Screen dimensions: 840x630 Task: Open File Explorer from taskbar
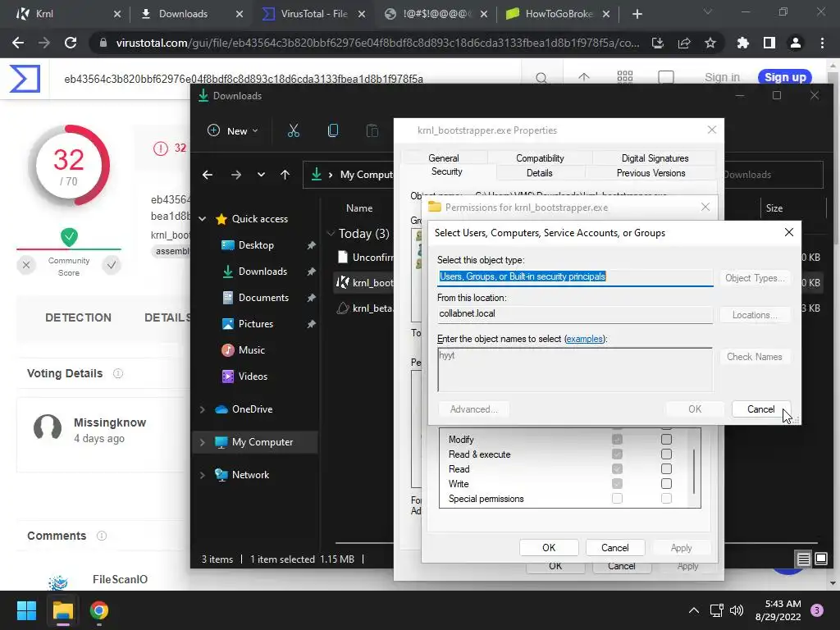(x=62, y=610)
